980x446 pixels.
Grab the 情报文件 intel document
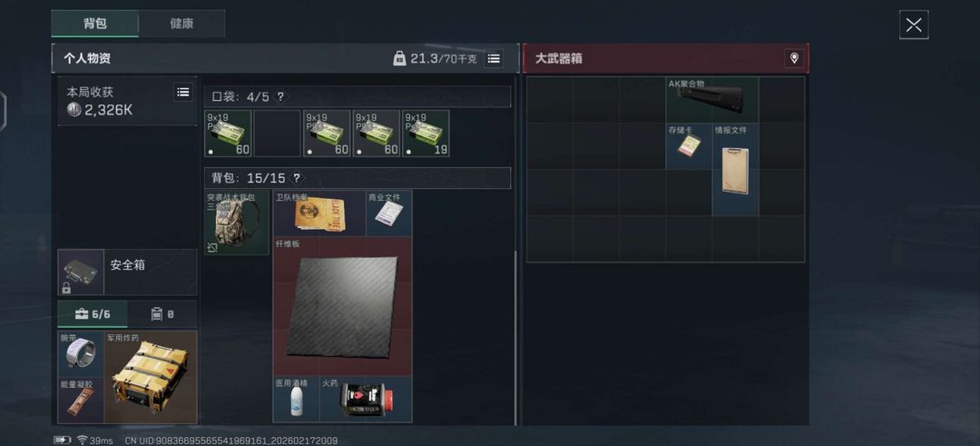coord(735,170)
